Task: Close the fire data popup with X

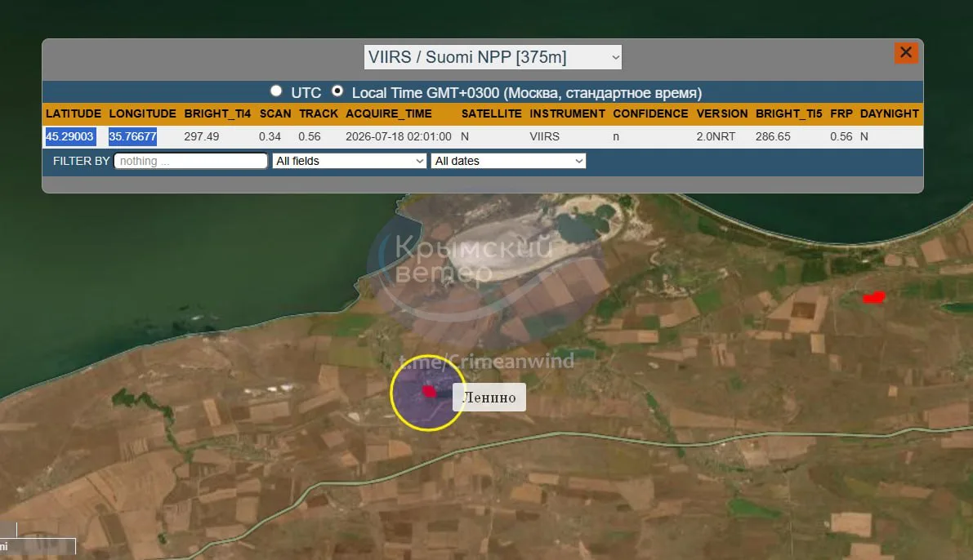Action: point(905,53)
